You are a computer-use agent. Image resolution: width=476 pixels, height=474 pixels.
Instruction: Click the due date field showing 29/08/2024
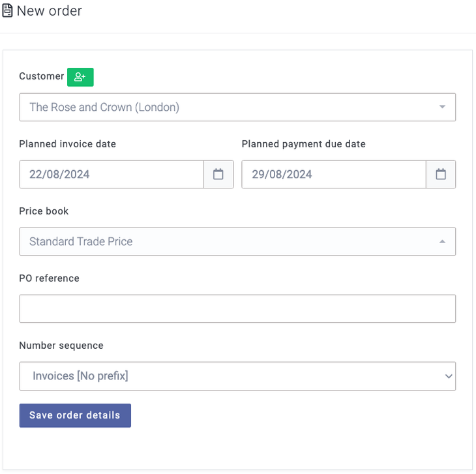[x=333, y=175]
